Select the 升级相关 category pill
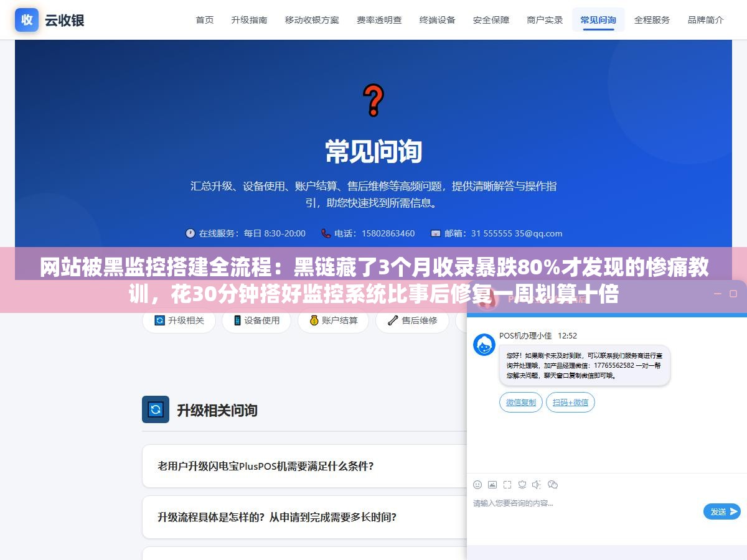747x560 pixels. pos(179,320)
